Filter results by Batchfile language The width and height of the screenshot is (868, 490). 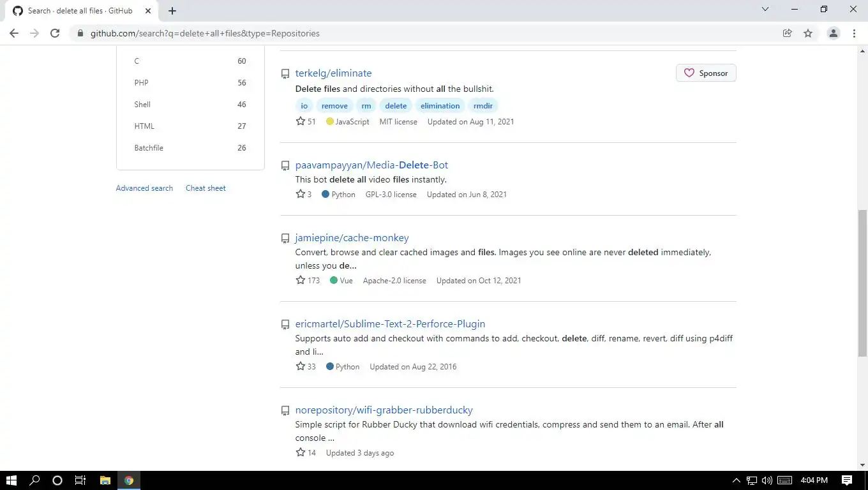tap(190, 148)
